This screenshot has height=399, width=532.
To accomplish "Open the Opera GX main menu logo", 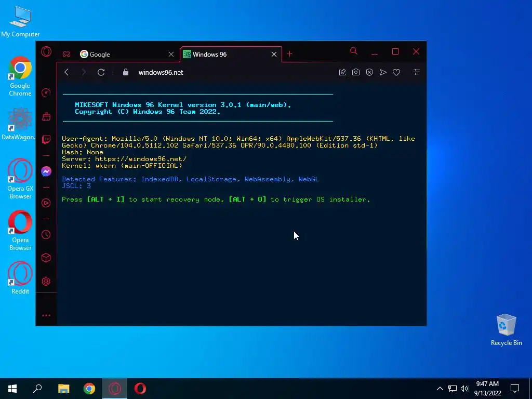I will tap(46, 51).
